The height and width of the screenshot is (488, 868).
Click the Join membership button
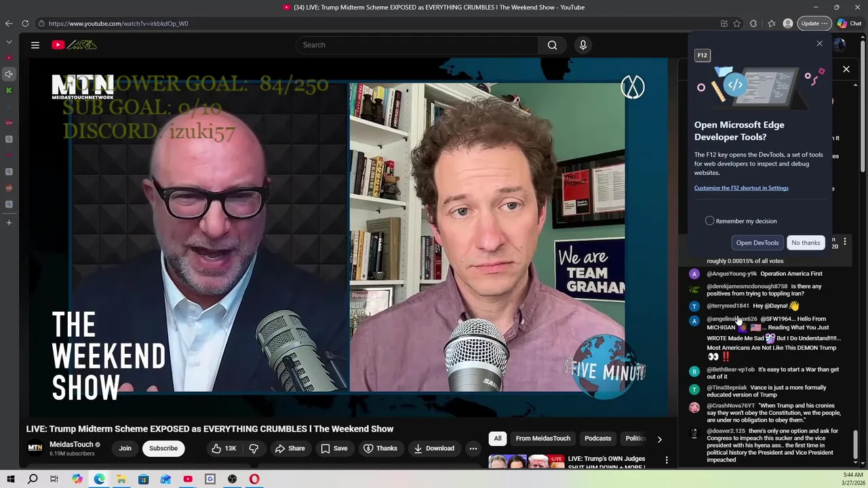pos(125,448)
